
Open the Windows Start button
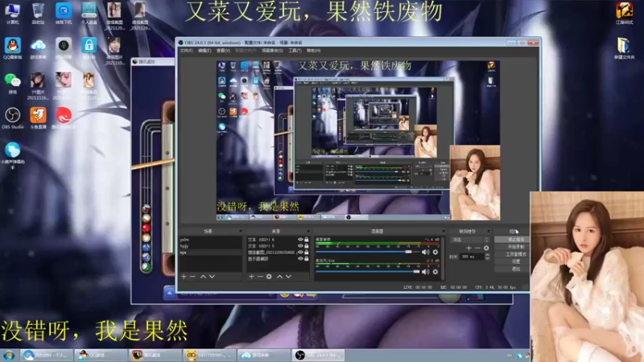click(8, 356)
